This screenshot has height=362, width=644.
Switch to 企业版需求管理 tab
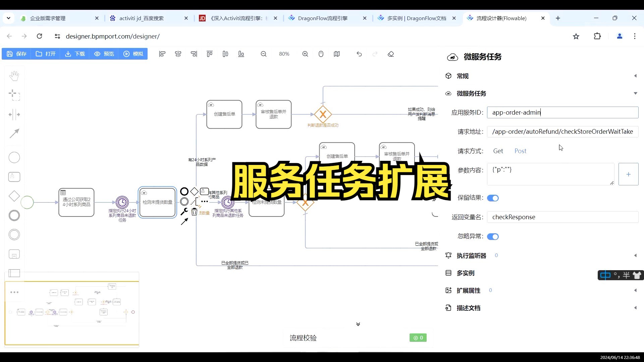pyautogui.click(x=59, y=18)
